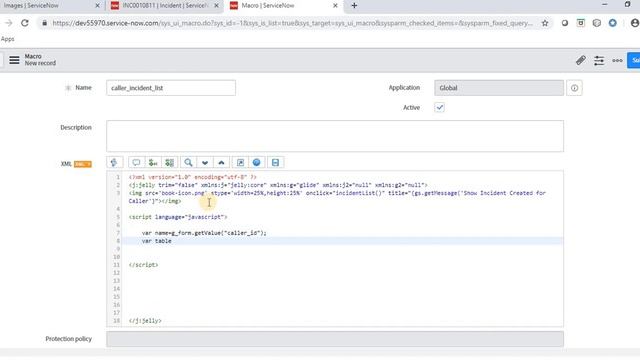
Task: Close the Images | ServiceNow tab
Action: coord(97,6)
